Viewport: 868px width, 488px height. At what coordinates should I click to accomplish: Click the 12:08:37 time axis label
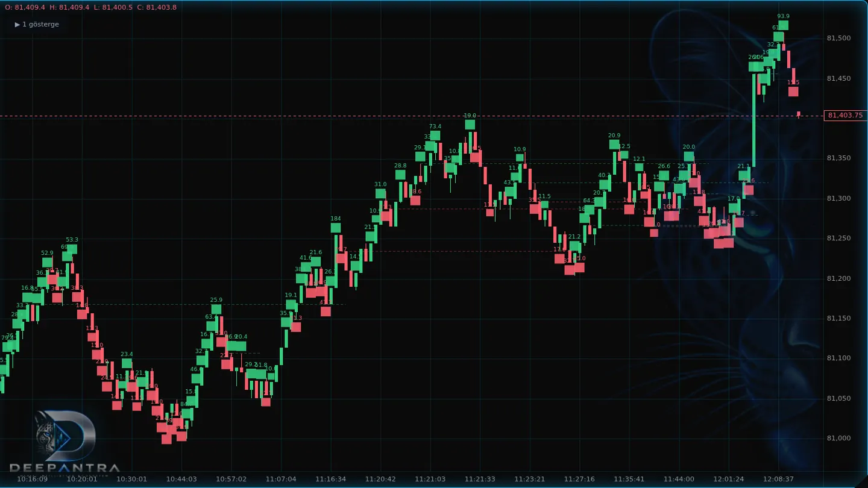778,479
